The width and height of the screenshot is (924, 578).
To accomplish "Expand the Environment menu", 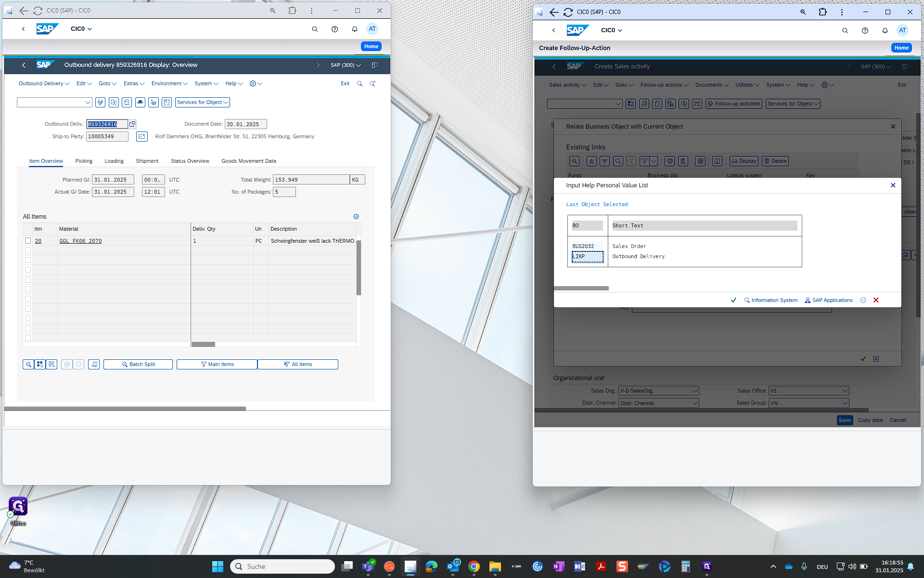I will point(169,84).
